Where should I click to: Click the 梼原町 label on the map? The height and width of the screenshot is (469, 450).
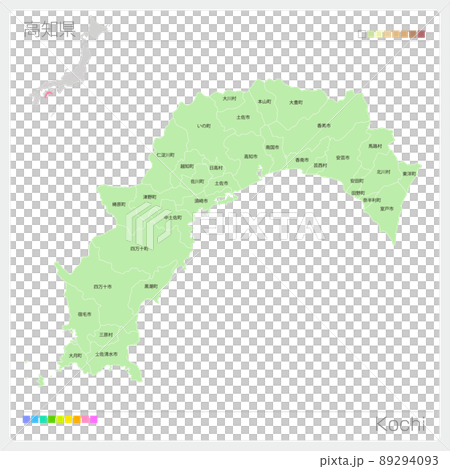click(x=119, y=204)
